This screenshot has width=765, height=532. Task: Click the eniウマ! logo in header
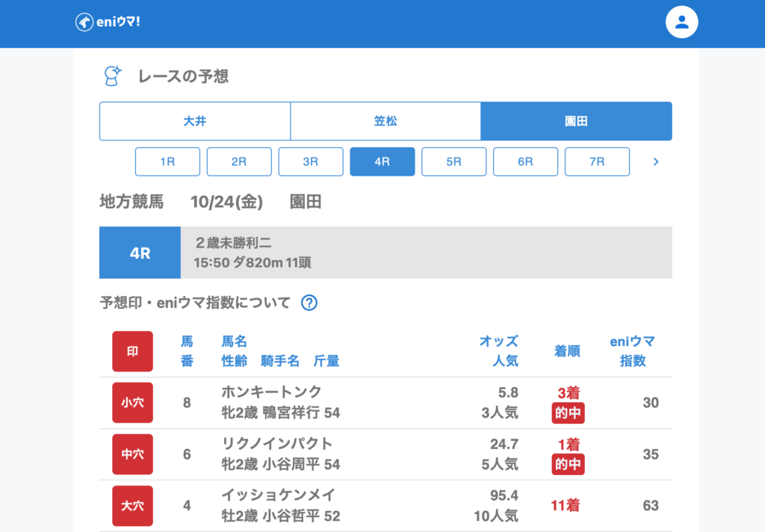pyautogui.click(x=108, y=22)
